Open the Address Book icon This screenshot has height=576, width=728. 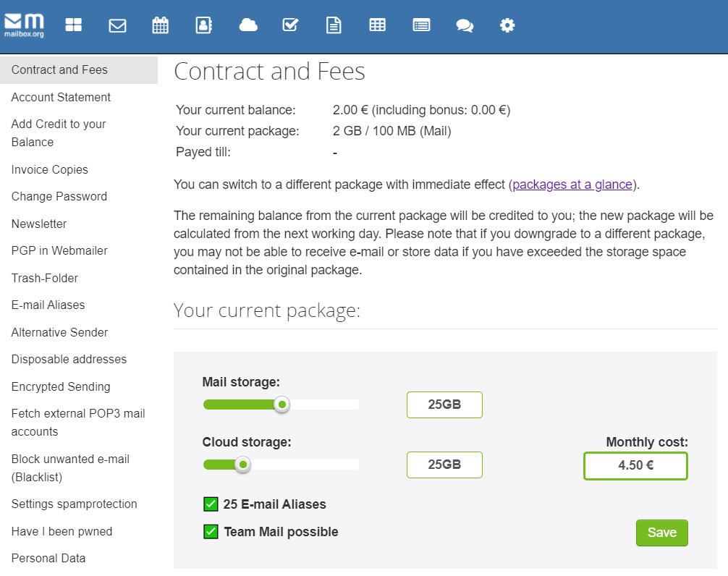pyautogui.click(x=203, y=25)
